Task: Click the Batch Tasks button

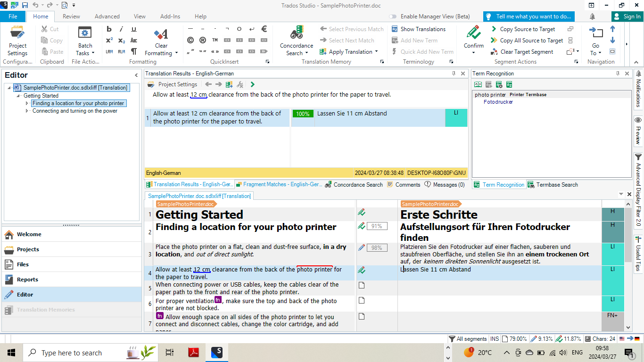Action: coord(85,41)
